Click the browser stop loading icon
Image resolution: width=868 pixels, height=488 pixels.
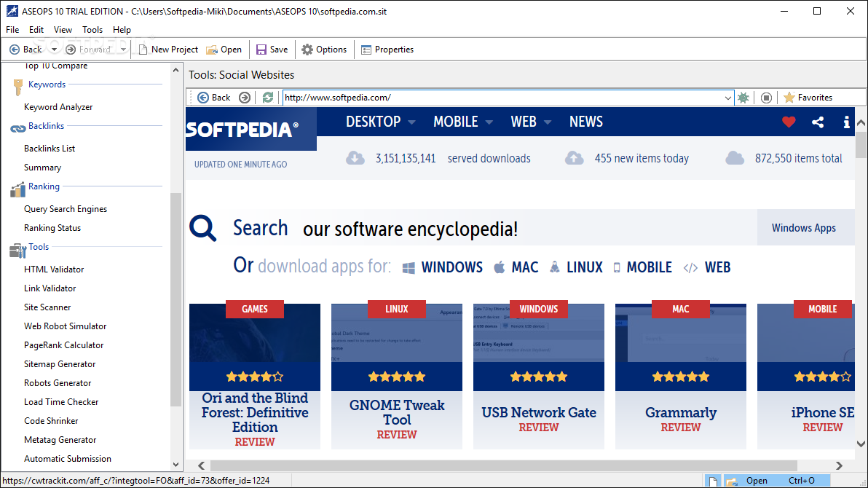coord(766,98)
